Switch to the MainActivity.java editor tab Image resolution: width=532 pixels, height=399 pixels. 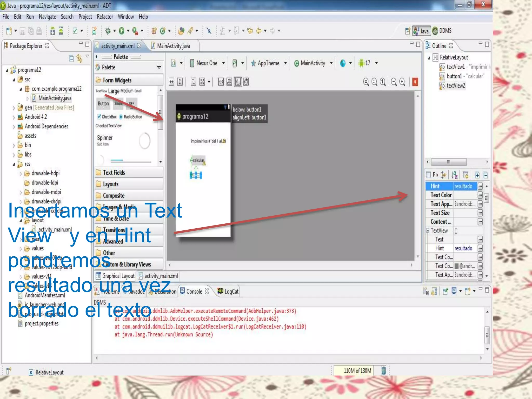click(x=173, y=46)
